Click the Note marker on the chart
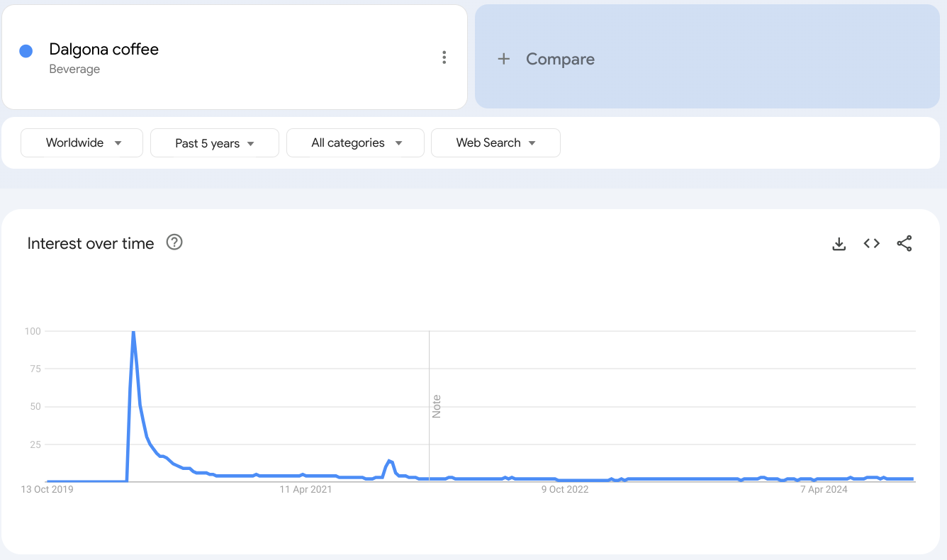The height and width of the screenshot is (560, 947). [x=437, y=406]
